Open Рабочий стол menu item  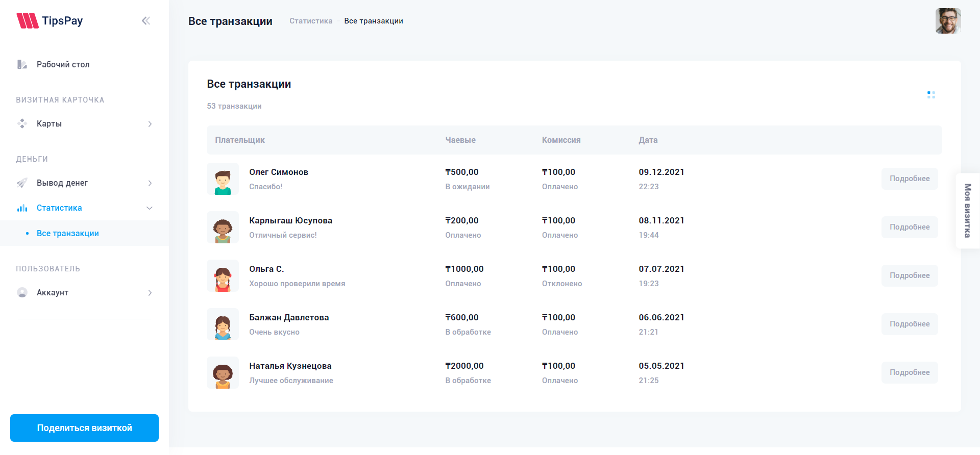[x=84, y=64]
